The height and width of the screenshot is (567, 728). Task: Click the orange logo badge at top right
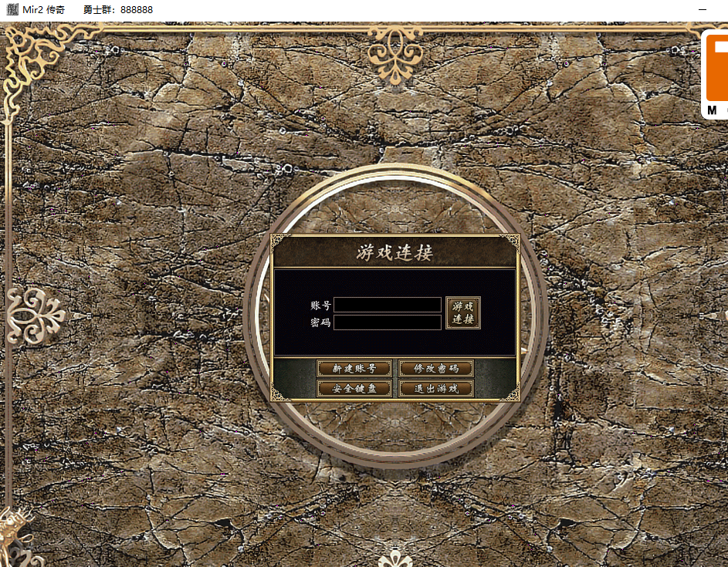[715, 74]
